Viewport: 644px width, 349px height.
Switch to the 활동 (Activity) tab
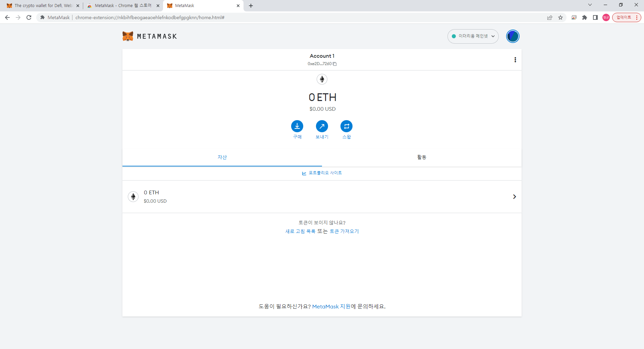(422, 157)
